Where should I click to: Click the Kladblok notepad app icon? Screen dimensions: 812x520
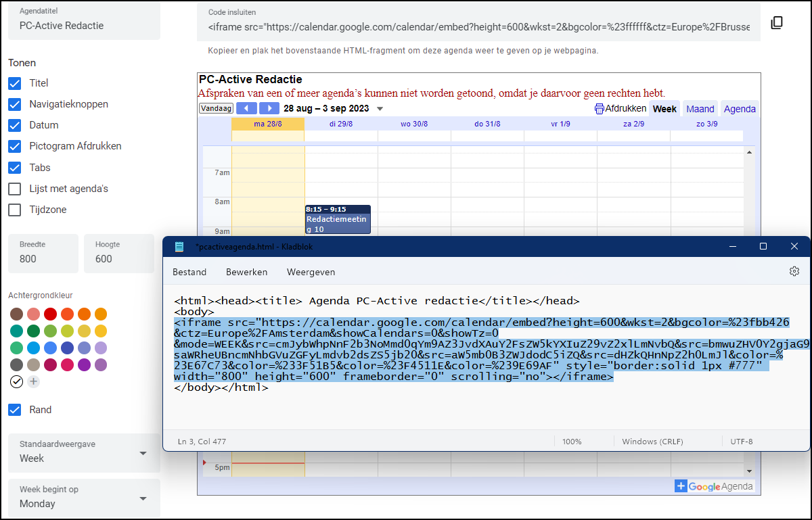[x=179, y=247]
